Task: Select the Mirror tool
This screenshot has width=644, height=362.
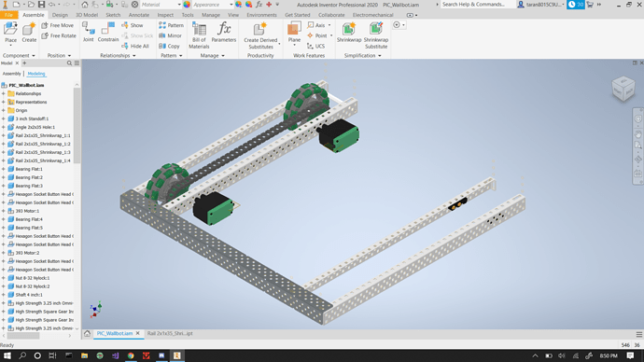Action: [170, 35]
